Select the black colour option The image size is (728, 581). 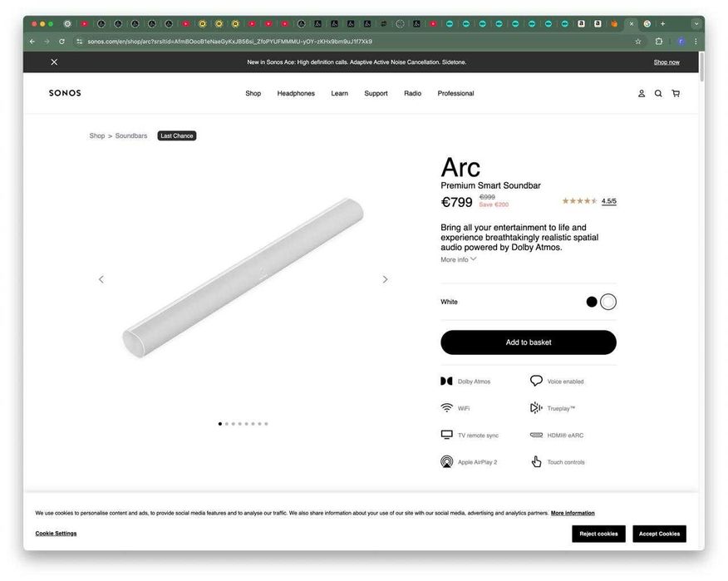[592, 302]
